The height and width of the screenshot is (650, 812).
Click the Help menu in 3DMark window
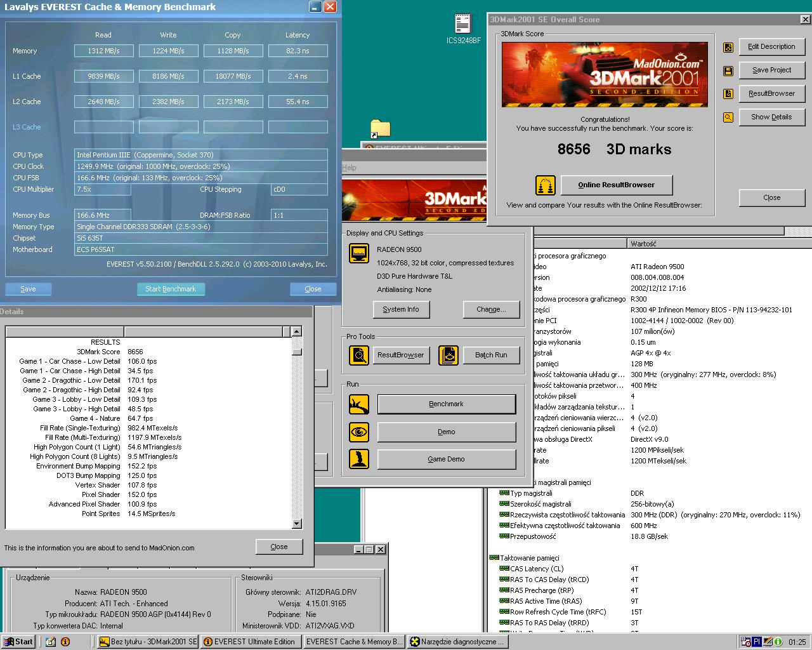click(350, 168)
